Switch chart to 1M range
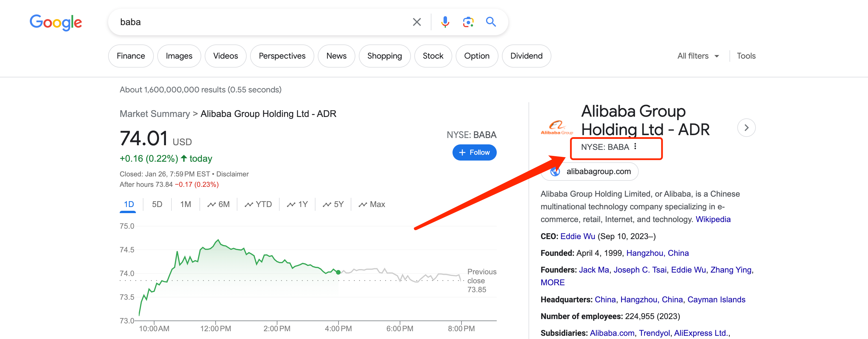Screen dimensions: 868x339 (185, 204)
